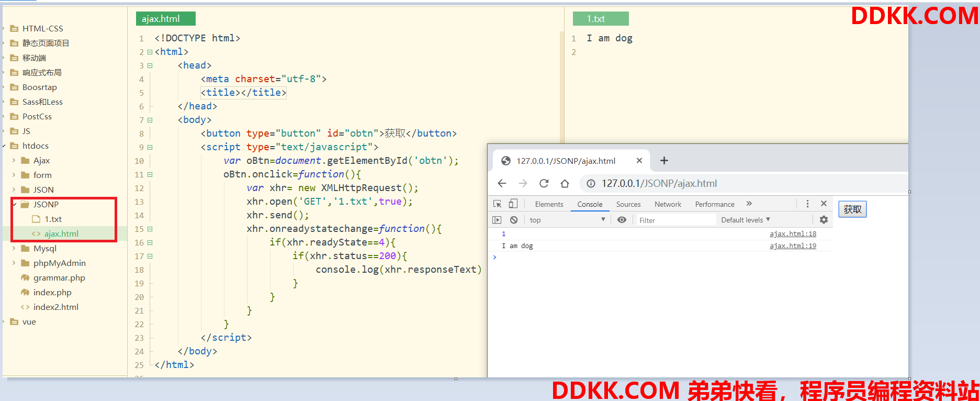Open ajax.html:19 source link
980x401 pixels.
tap(793, 246)
